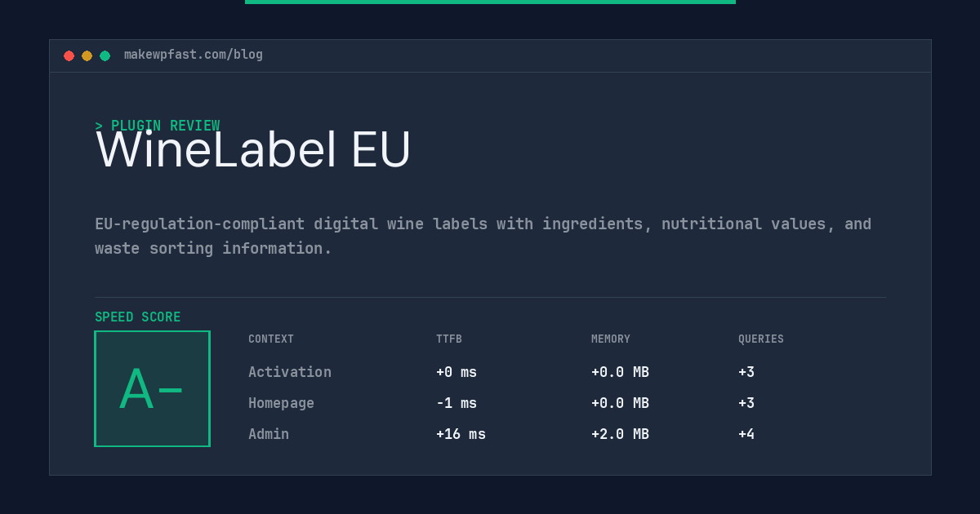This screenshot has height=514, width=980.
Task: Click the Activation memory value '+0.0 MB'
Action: tap(620, 372)
